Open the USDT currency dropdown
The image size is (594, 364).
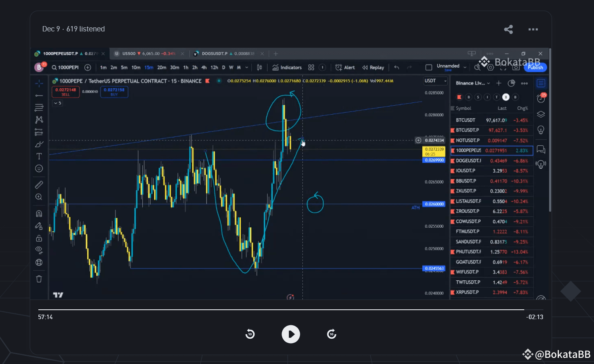435,81
